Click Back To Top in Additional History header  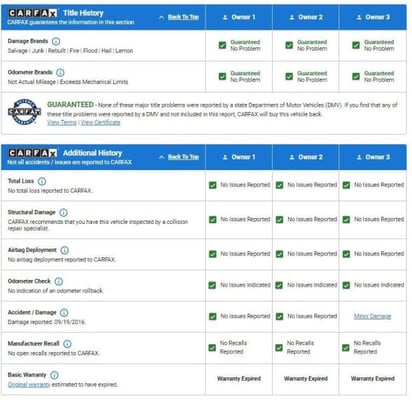coord(183,157)
